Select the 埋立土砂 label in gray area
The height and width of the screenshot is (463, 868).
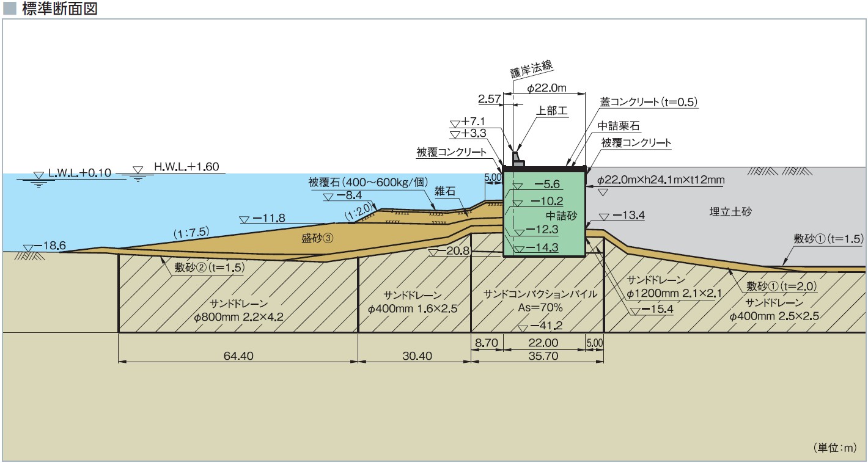coord(730,212)
